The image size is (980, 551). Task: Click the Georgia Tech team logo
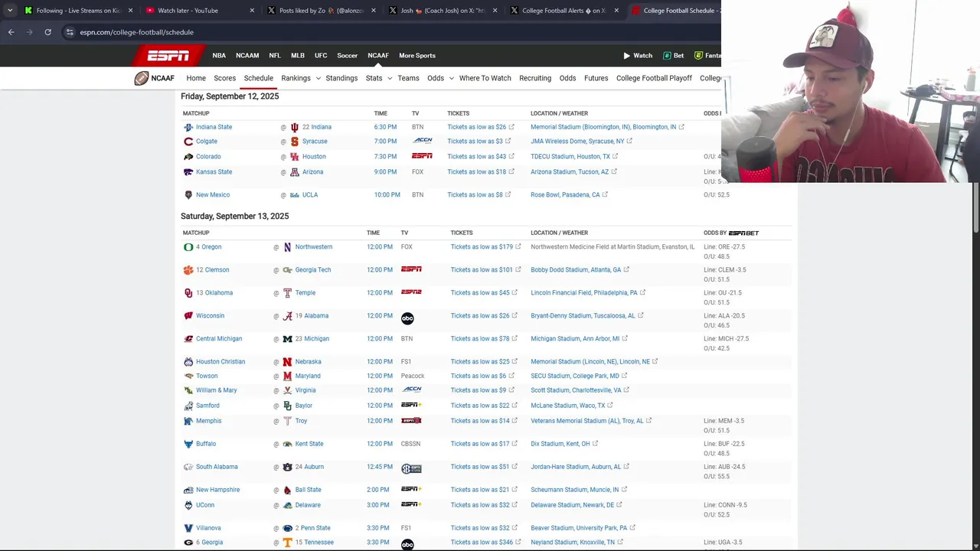[287, 270]
